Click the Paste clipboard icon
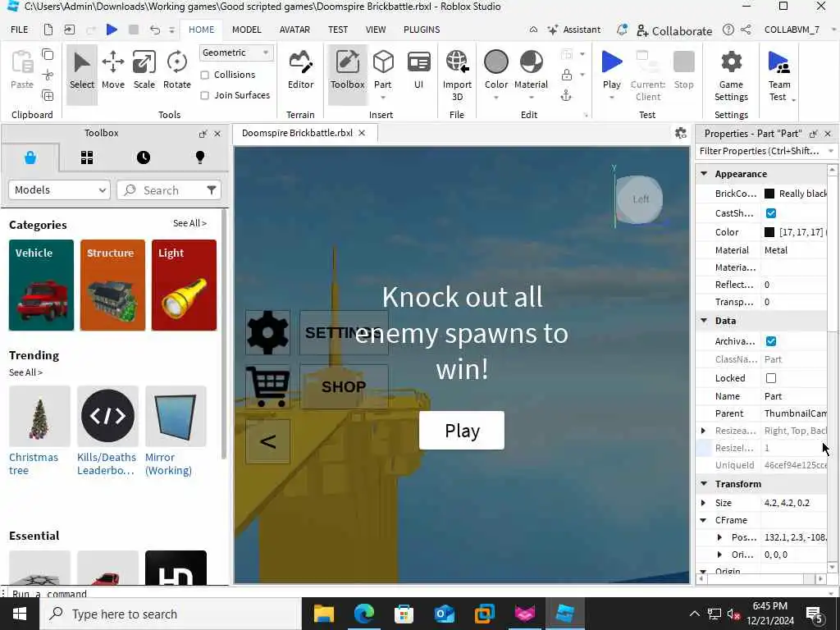The image size is (840, 630). click(22, 70)
